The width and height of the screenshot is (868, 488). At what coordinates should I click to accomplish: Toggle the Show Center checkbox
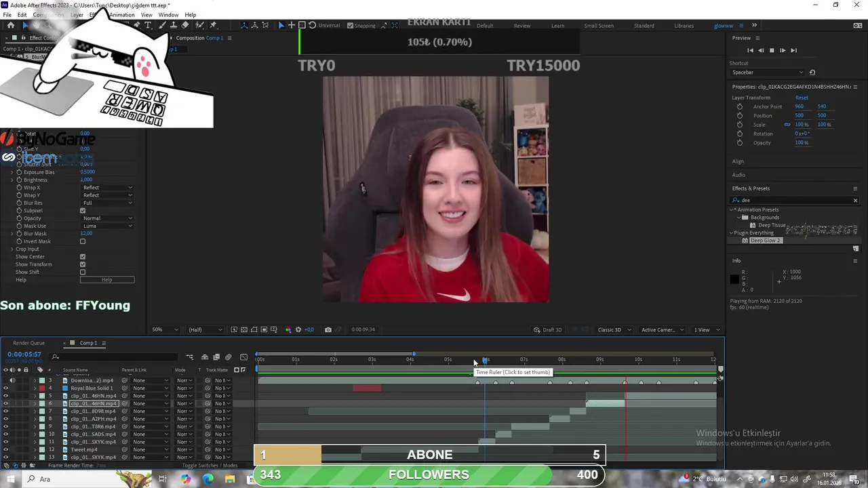(x=83, y=257)
